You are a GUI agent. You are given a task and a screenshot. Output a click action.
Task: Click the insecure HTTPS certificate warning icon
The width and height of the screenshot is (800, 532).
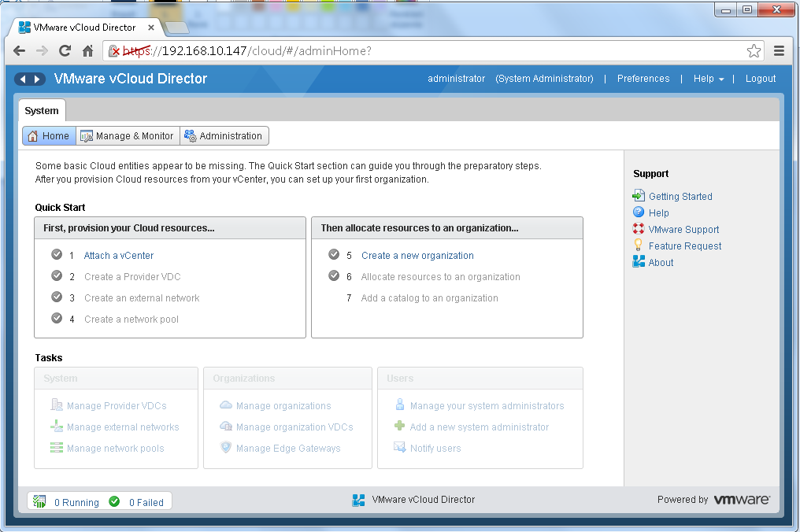tap(114, 50)
